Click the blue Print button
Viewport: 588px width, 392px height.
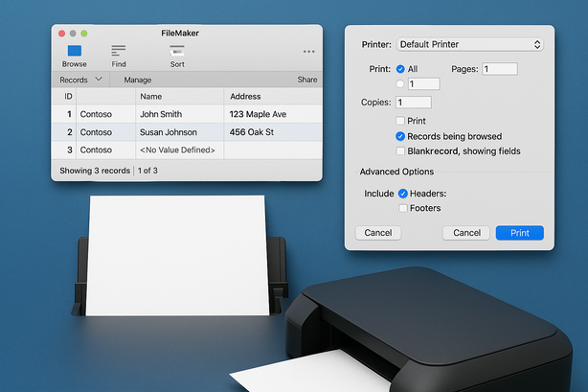520,233
